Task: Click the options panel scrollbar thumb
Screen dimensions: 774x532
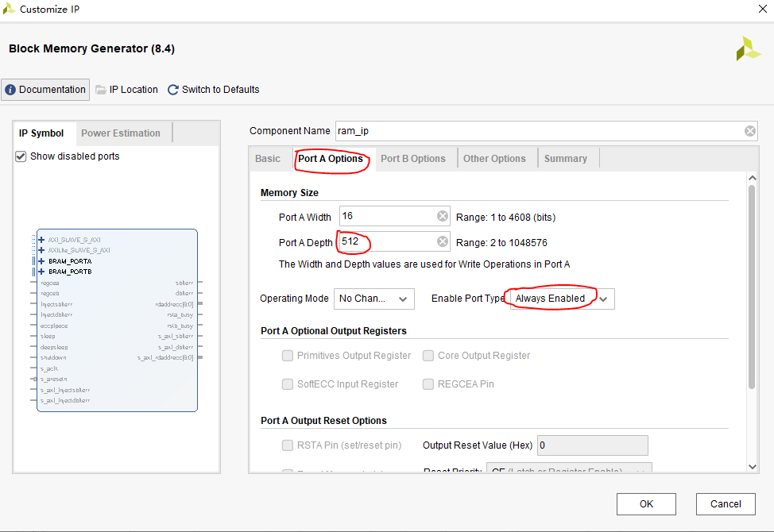Action: click(x=752, y=287)
